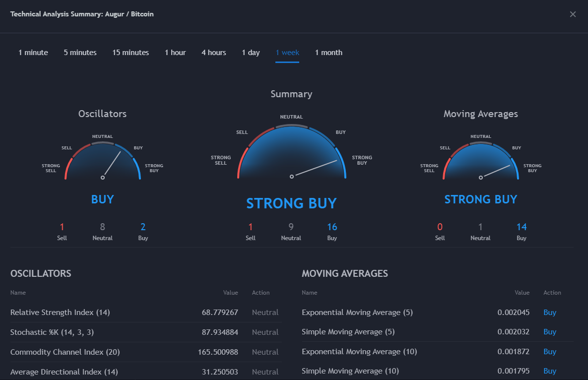Select the Stochastic %K (14, 3, 3) row

tap(146, 332)
